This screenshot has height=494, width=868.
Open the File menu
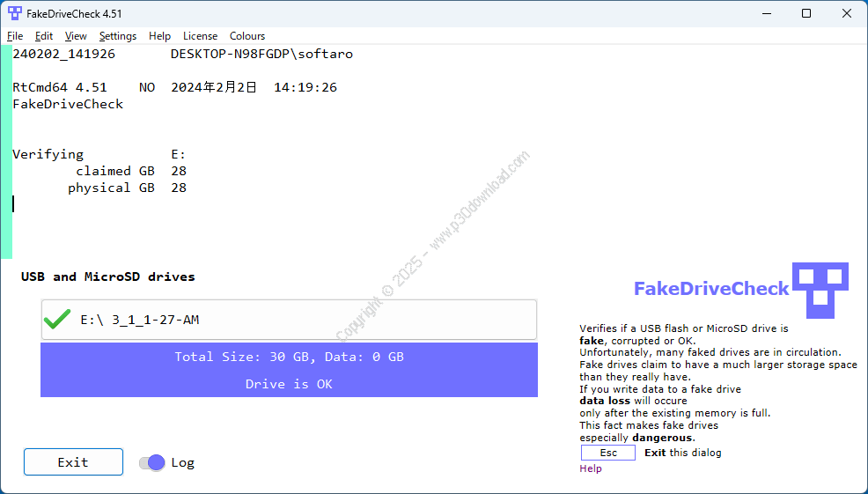(x=15, y=36)
